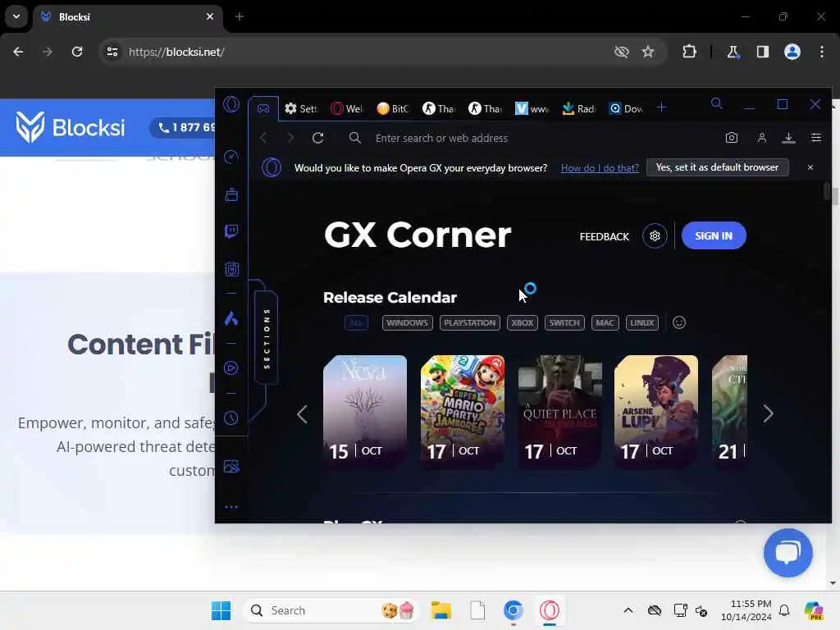Viewport: 840px width, 630px height.
Task: Open the Opera GX menu logo icon
Action: (x=231, y=104)
